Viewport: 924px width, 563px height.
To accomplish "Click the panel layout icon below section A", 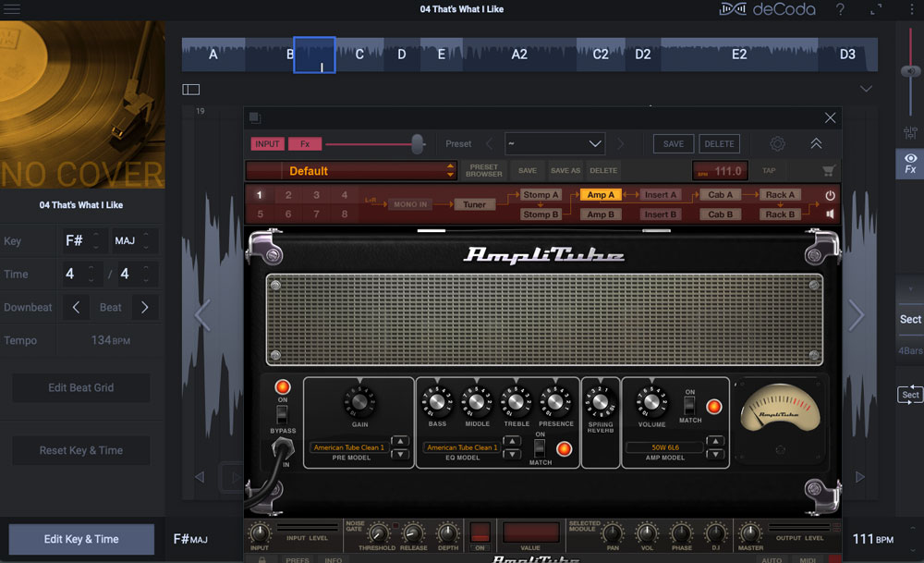I will click(191, 90).
